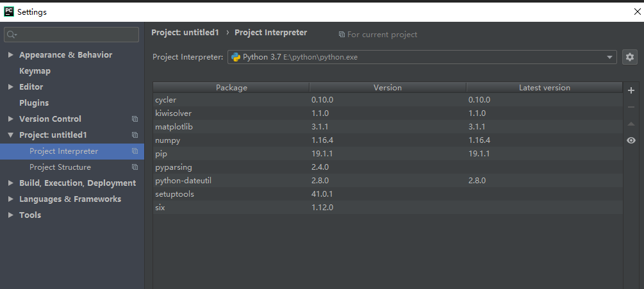Screen dimensions: 644x289
Task: Click the For current project indicator icon
Action: (342, 35)
